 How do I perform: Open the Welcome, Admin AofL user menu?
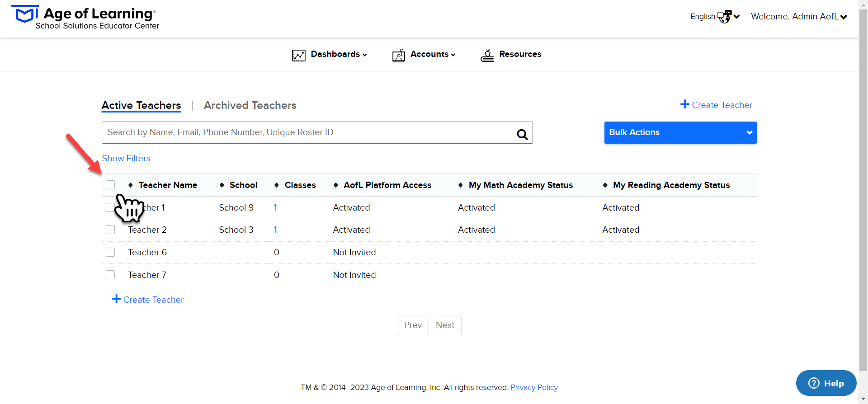(x=799, y=17)
